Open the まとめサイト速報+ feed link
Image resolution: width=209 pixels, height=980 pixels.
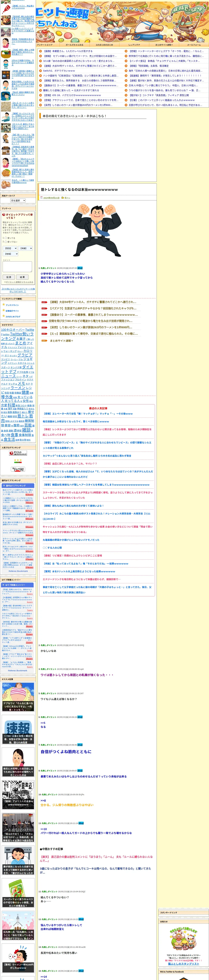(x=62, y=341)
